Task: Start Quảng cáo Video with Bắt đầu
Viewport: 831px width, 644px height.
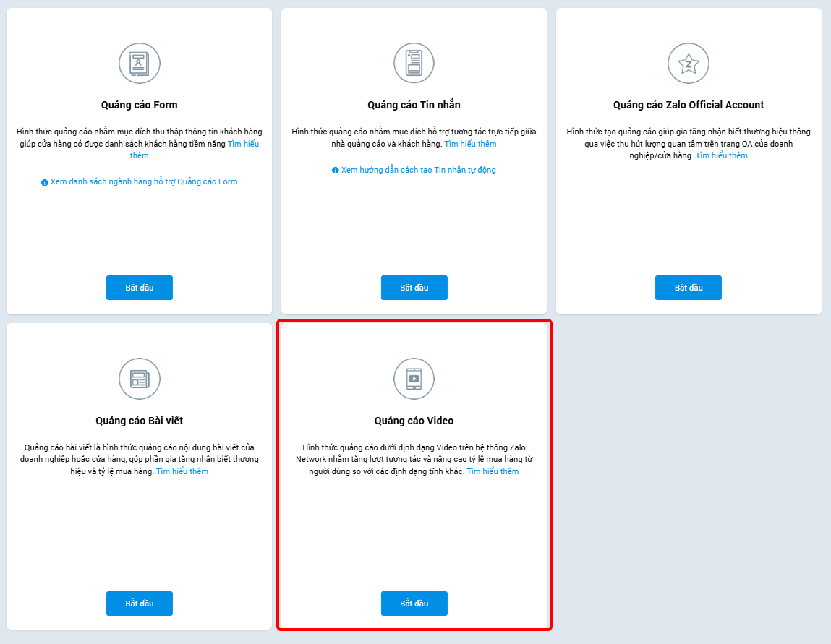Action: pyautogui.click(x=414, y=604)
